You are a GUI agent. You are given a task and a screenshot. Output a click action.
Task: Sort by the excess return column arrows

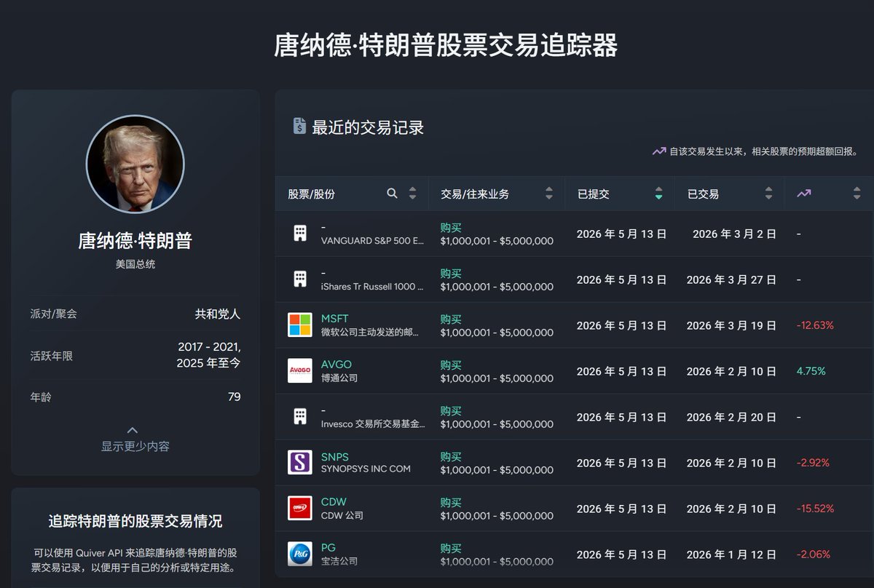pyautogui.click(x=857, y=194)
